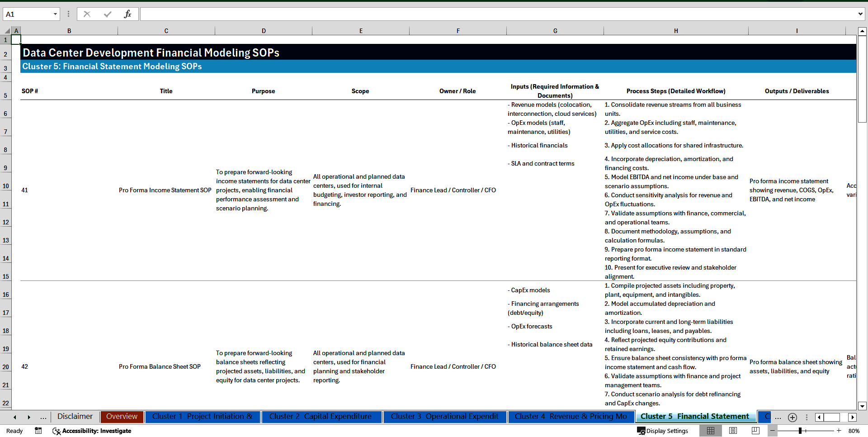This screenshot has height=437, width=868.
Task: Switch to the Disclaimer sheet tab
Action: [x=75, y=416]
